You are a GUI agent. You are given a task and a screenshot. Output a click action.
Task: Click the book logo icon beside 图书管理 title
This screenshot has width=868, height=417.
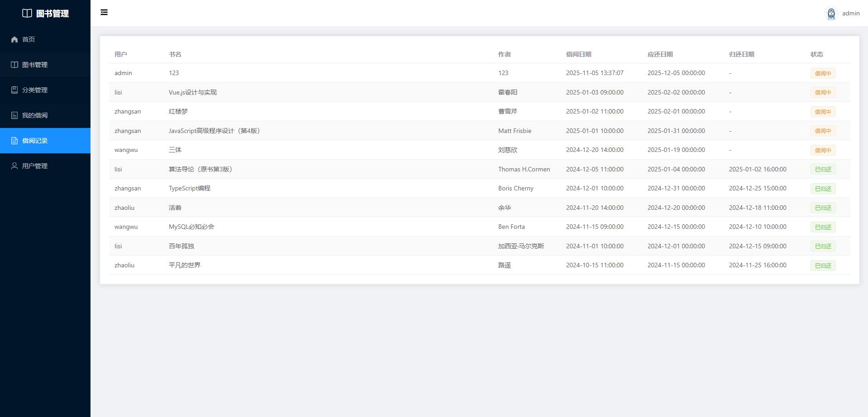[x=27, y=14]
